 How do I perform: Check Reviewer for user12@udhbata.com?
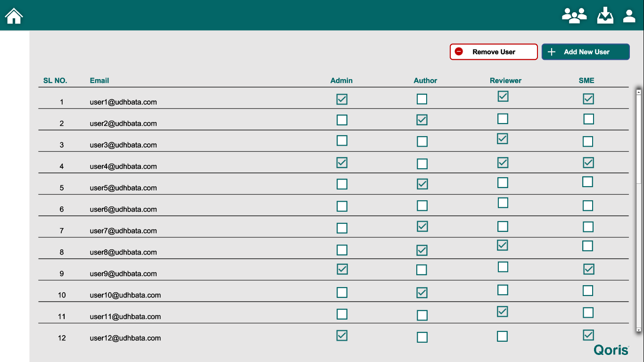tap(503, 336)
